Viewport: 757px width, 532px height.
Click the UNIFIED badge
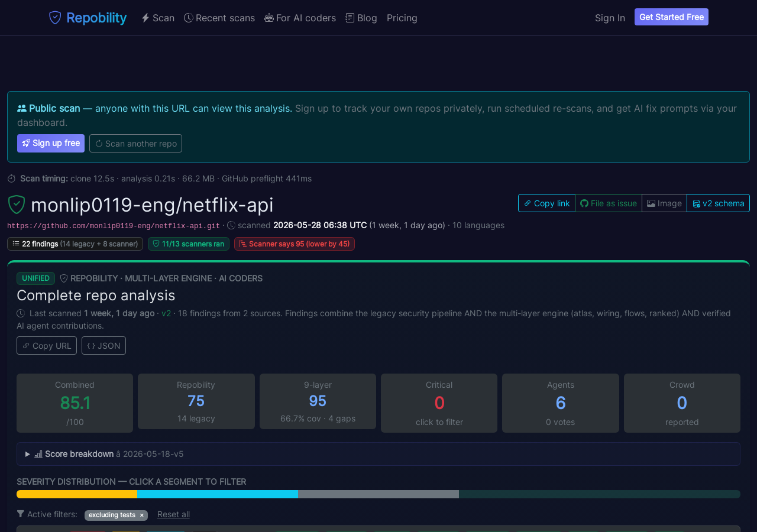[x=35, y=278]
